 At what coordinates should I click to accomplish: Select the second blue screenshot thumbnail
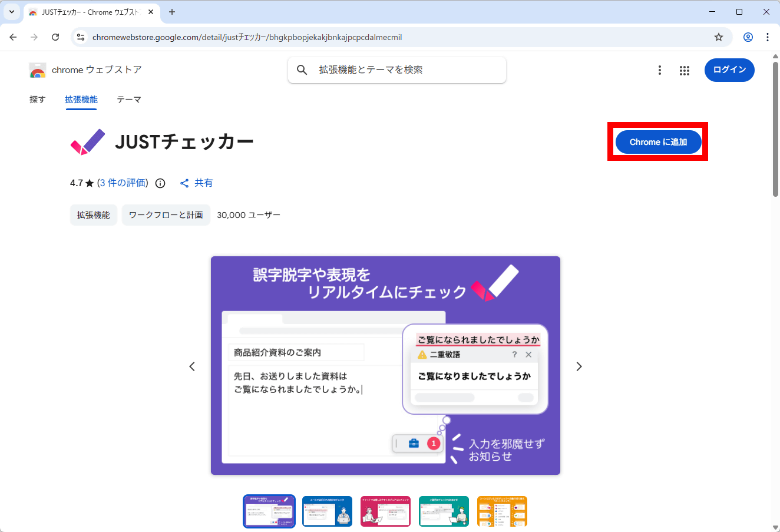[327, 511]
